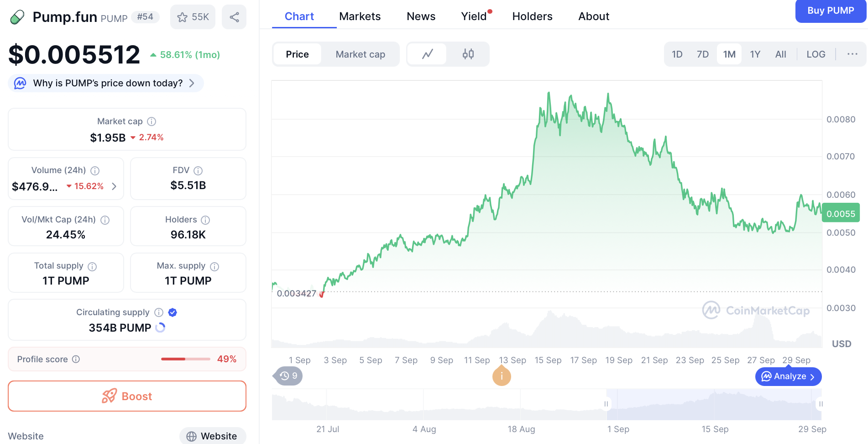
Task: Set chart range to All
Action: [780, 54]
